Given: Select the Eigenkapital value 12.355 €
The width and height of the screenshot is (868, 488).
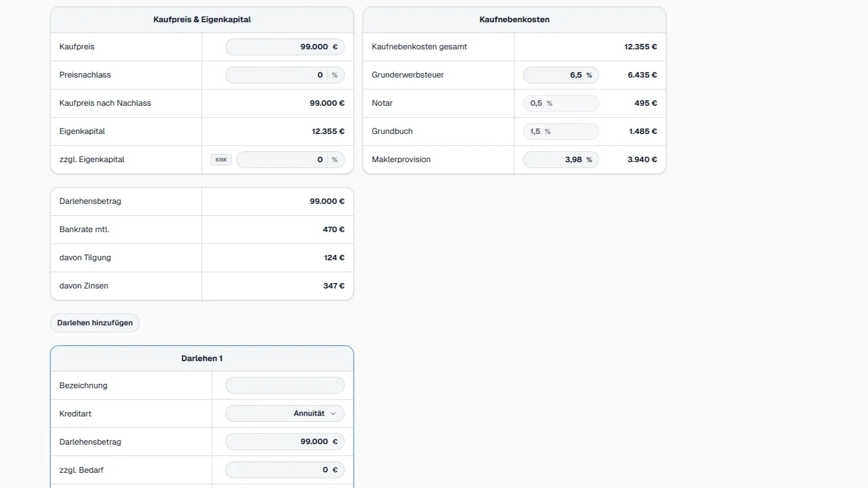Looking at the screenshot, I should [x=328, y=131].
